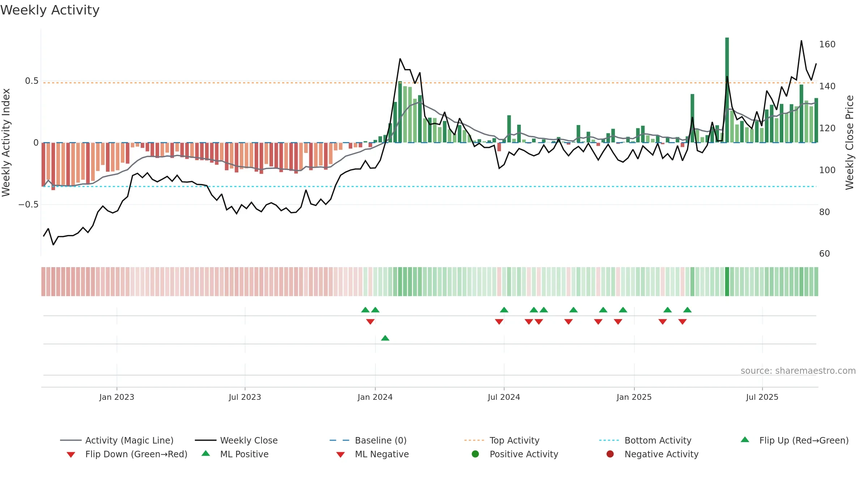Click the 60 tick on the price axis
868x488 pixels.
825,254
